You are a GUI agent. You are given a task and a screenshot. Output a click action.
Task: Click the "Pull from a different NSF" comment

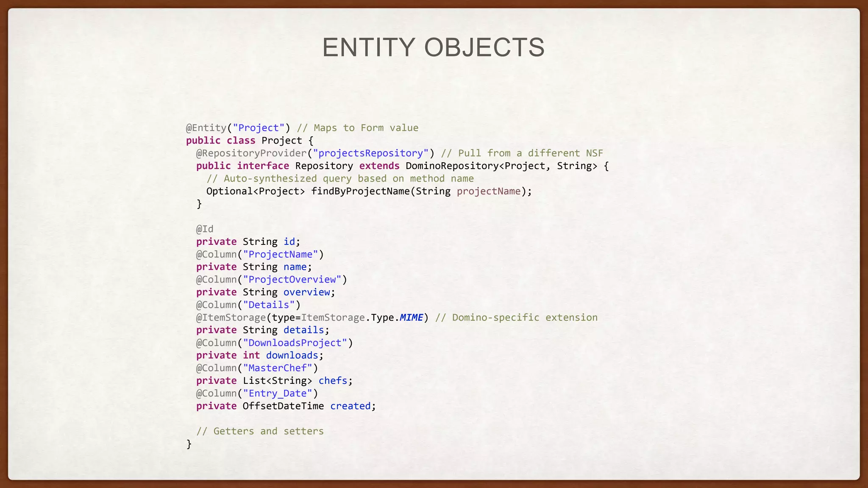tap(522, 153)
